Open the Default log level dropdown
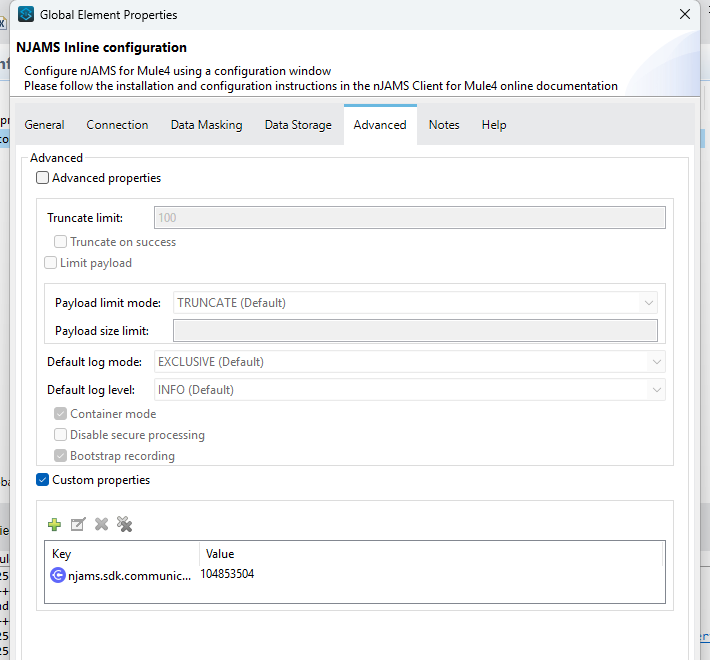This screenshot has width=710, height=660. [410, 390]
